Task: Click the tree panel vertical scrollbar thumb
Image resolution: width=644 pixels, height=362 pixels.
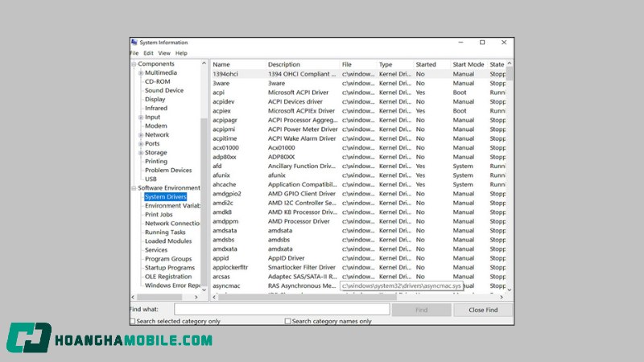Action: 204,201
